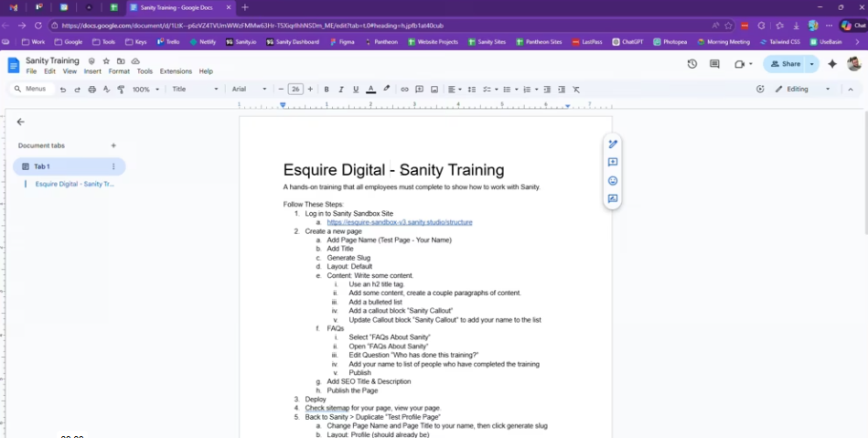Open the Sanity Dashboard bookmark
Screen dimensions: 868x438
coord(293,41)
